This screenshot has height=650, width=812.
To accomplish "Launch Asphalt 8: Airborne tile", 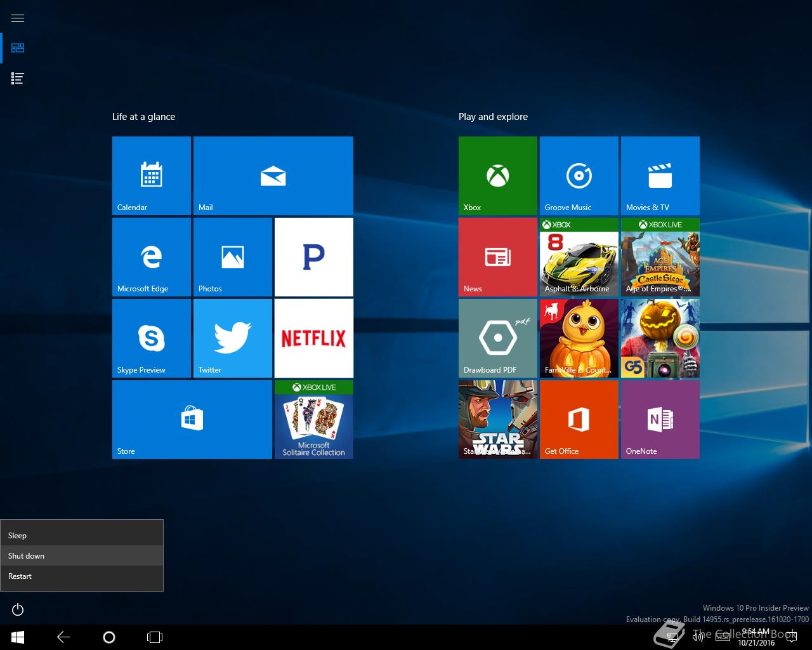I will tap(579, 257).
